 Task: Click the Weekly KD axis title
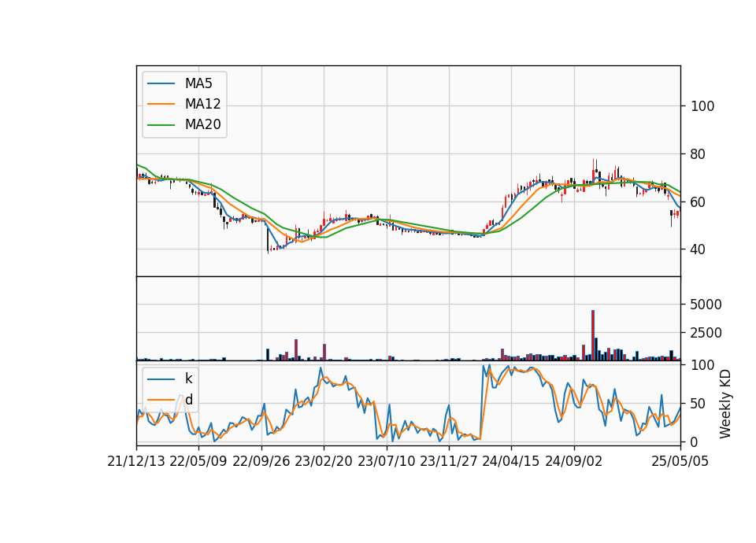click(x=725, y=404)
